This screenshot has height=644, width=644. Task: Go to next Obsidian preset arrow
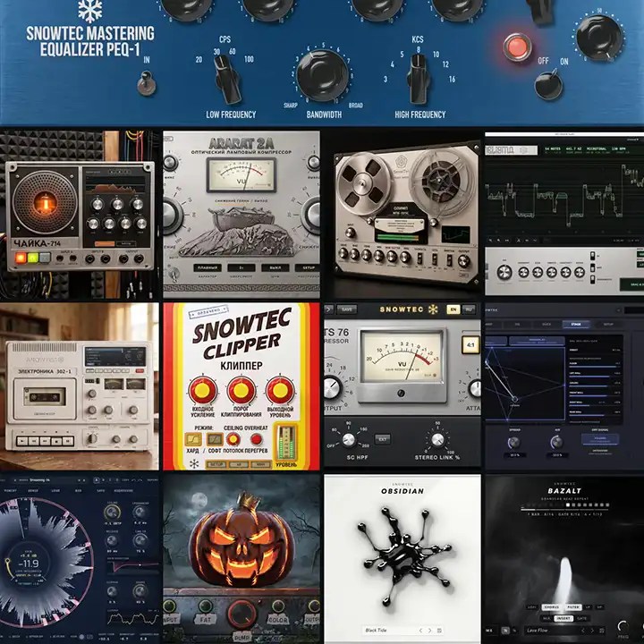[x=430, y=631]
